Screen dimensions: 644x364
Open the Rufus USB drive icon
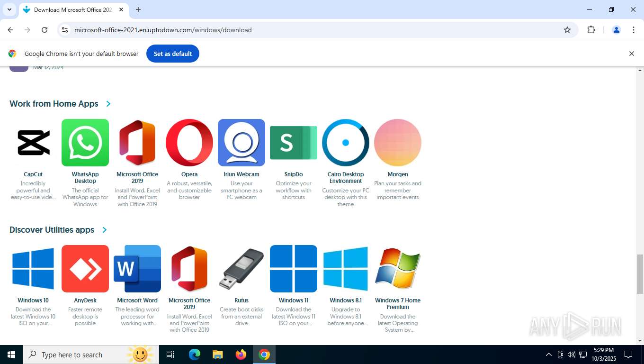click(x=241, y=269)
